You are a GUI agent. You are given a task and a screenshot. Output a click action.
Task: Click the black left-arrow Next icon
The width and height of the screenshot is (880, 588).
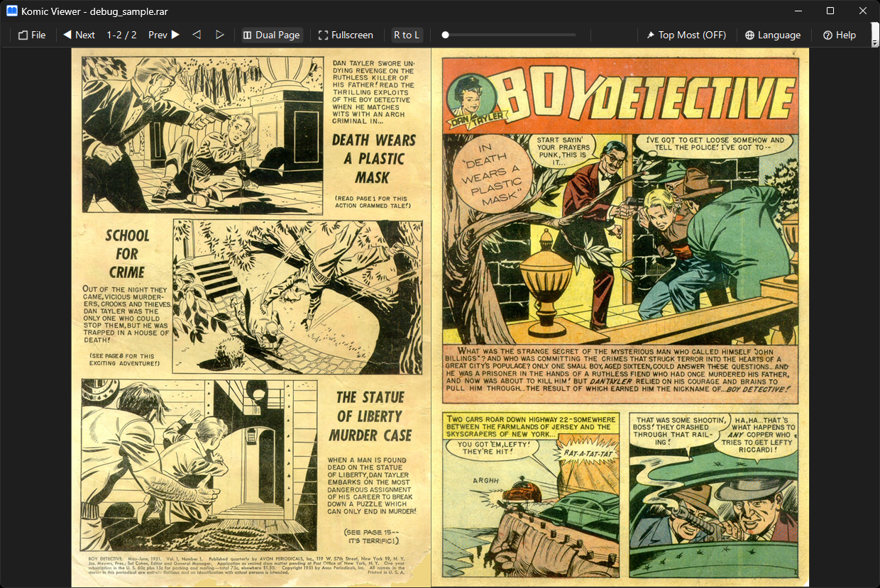(x=67, y=34)
